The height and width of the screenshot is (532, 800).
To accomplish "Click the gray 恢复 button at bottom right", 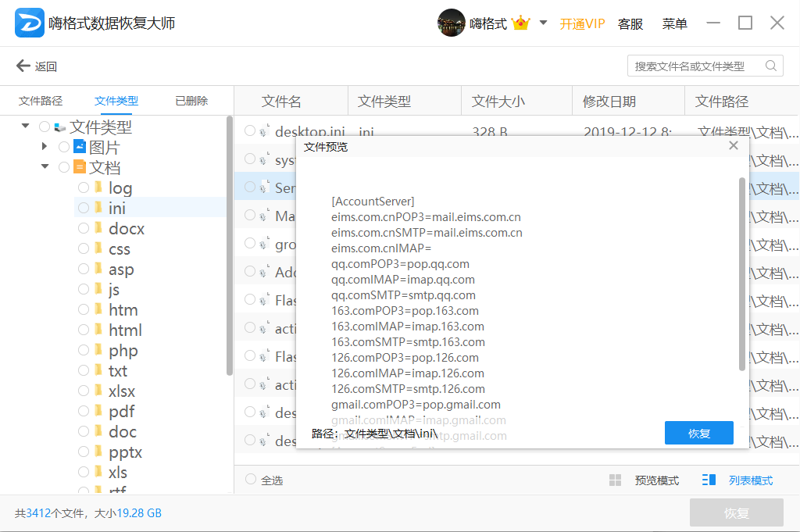I will point(737,512).
